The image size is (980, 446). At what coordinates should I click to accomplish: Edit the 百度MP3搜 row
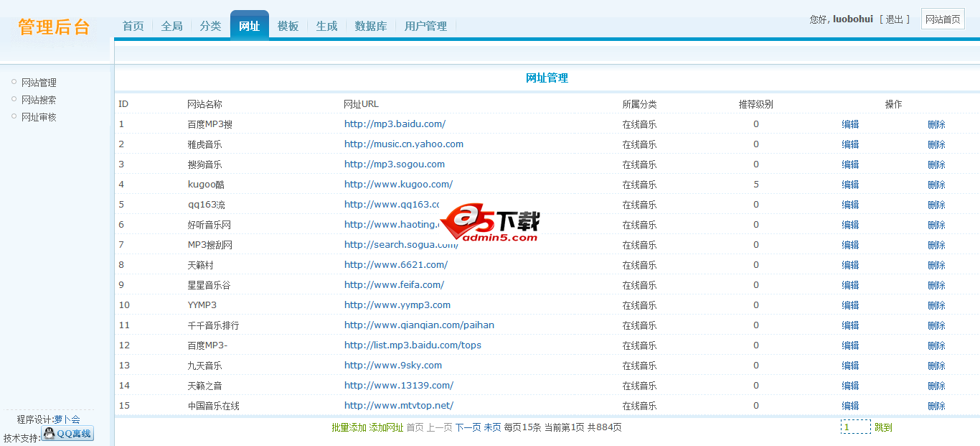point(850,124)
